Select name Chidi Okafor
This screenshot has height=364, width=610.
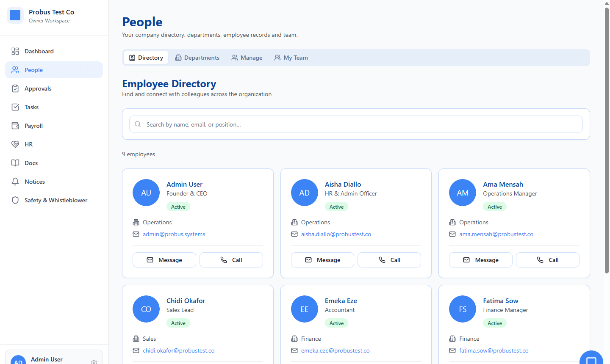(x=186, y=301)
